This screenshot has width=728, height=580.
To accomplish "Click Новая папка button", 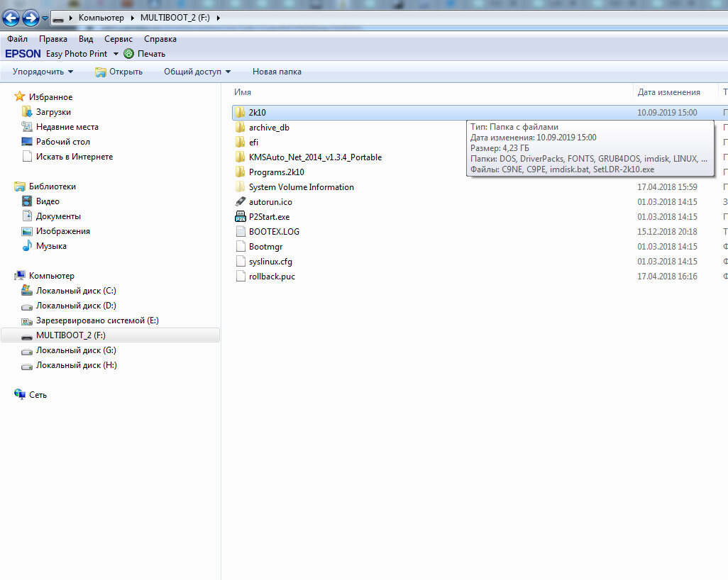I will 277,72.
